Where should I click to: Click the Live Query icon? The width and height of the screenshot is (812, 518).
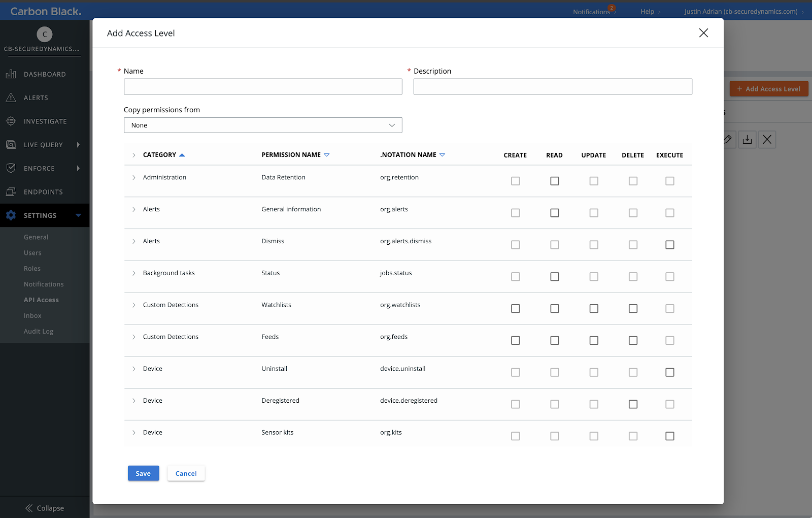(x=11, y=145)
